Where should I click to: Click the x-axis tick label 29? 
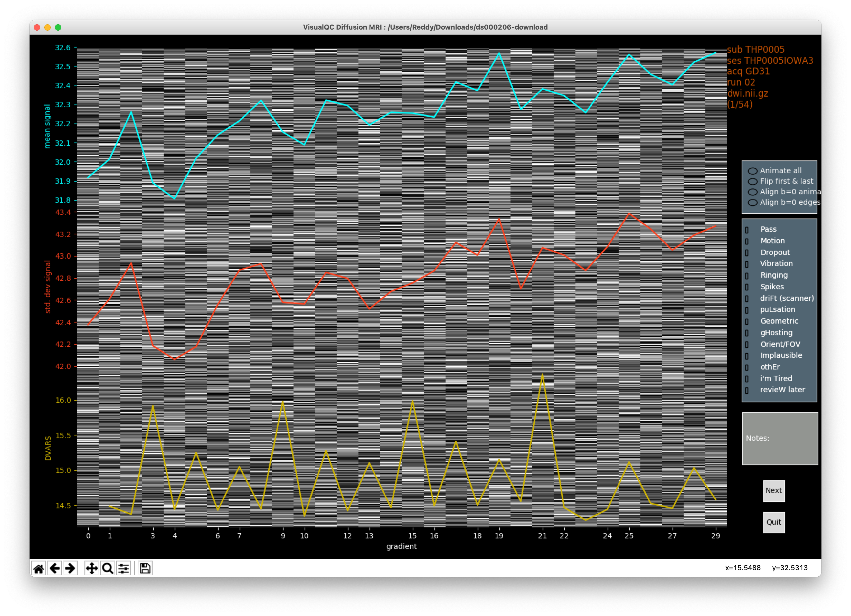(x=716, y=536)
